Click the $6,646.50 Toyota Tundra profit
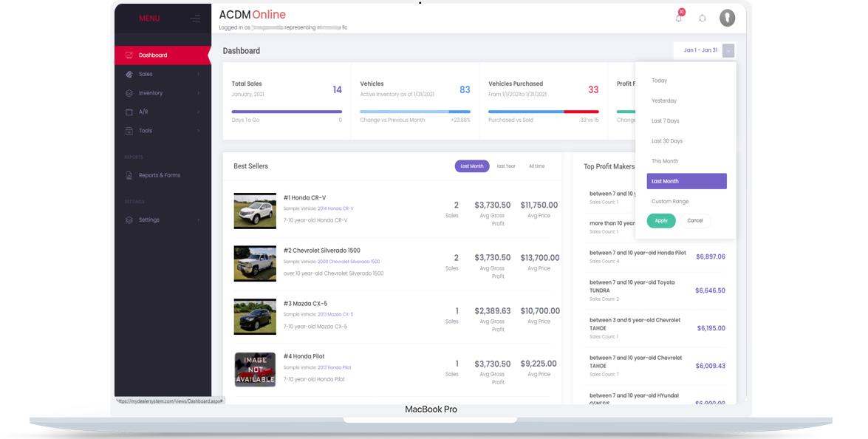The width and height of the screenshot is (868, 439). 710,290
